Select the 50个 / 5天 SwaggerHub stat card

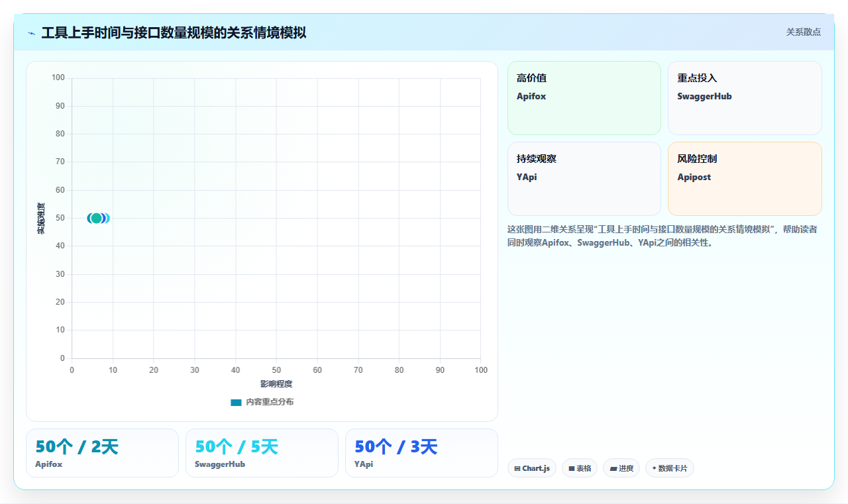click(x=262, y=453)
